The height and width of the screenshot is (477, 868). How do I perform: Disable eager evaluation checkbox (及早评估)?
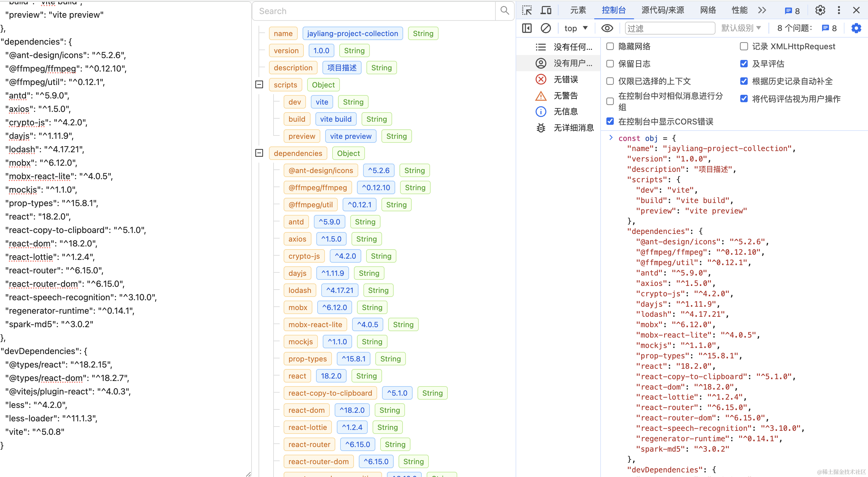[744, 64]
